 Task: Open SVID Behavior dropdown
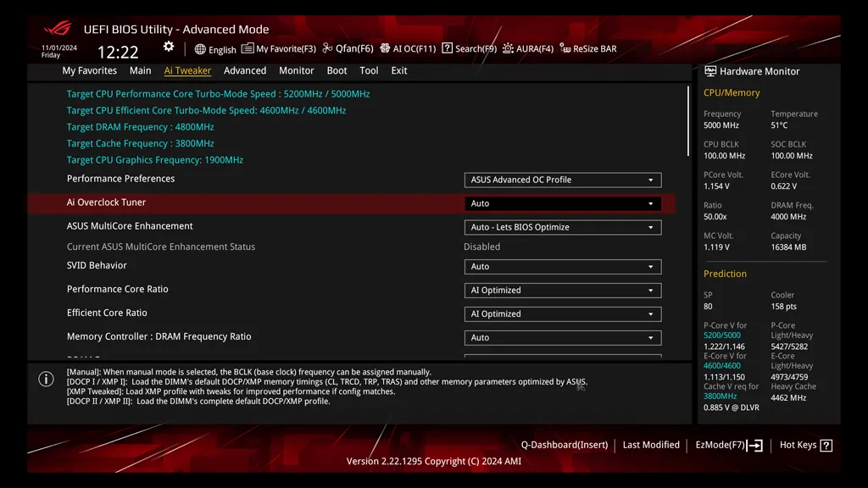pos(562,266)
